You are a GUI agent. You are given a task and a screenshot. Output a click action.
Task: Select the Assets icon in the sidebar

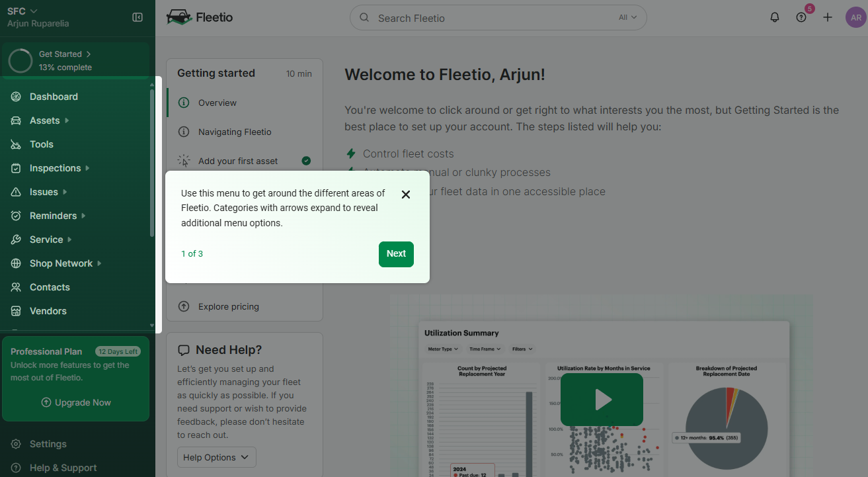tap(15, 120)
